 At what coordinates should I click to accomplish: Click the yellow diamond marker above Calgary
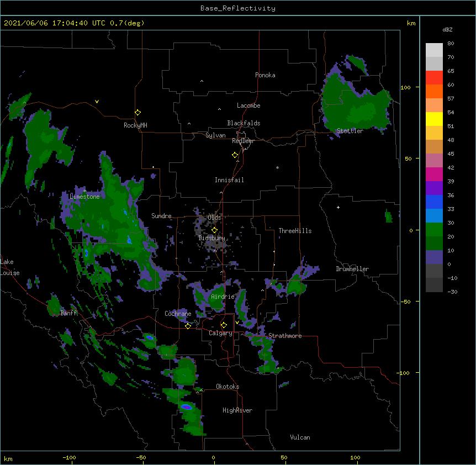pos(224,325)
